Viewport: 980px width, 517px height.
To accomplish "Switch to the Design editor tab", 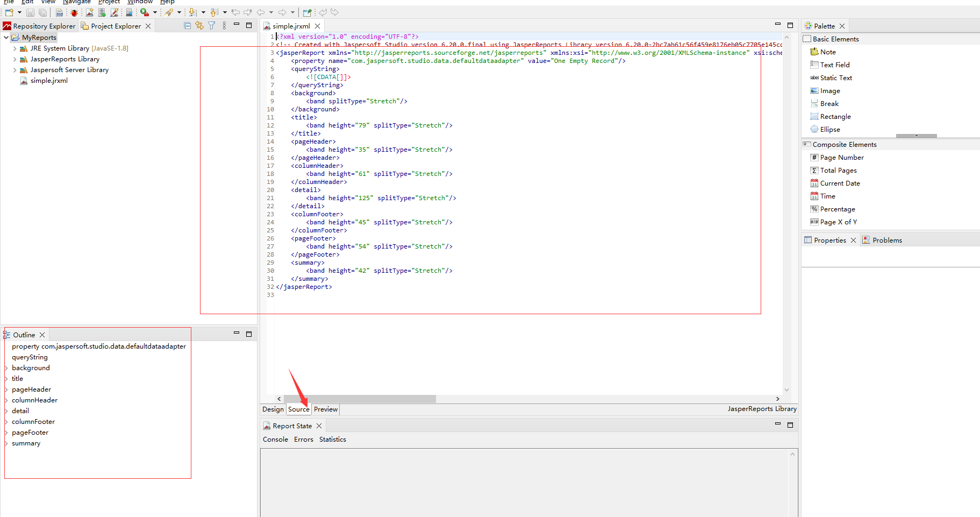I will 273,409.
